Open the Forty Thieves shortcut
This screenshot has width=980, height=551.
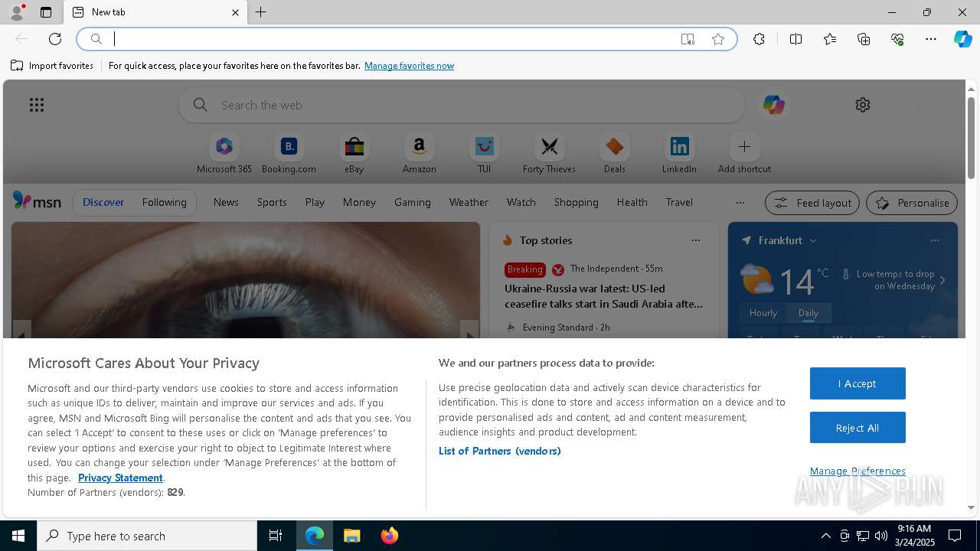click(x=549, y=154)
